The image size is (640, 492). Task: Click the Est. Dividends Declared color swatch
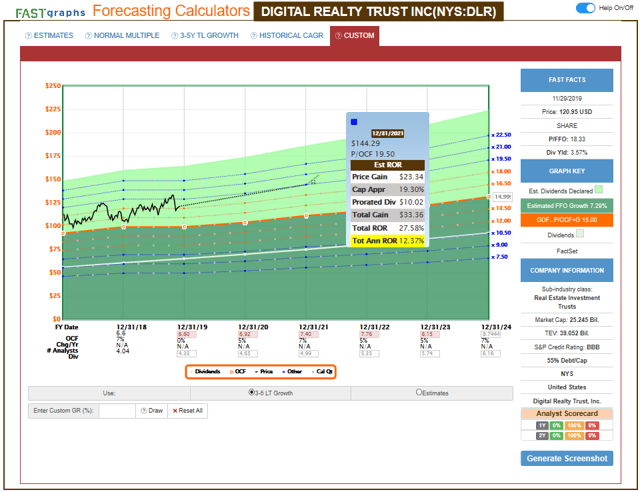599,190
